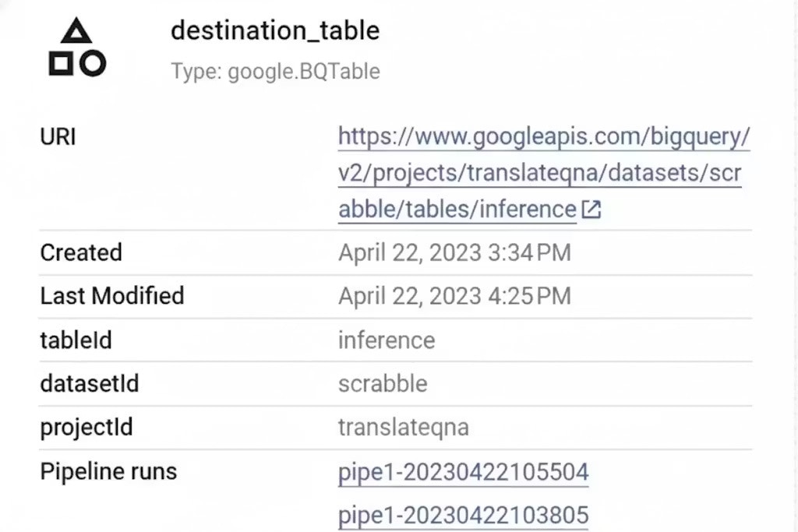Click the Created timestamp April 22, 2023 3:34 PM
The image size is (798, 532).
click(x=454, y=252)
